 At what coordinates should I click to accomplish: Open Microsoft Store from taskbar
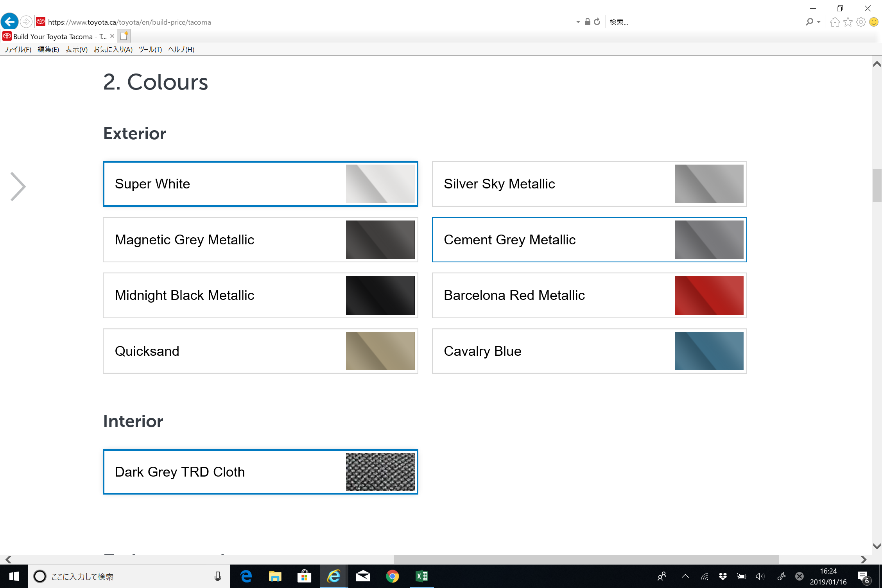[304, 576]
